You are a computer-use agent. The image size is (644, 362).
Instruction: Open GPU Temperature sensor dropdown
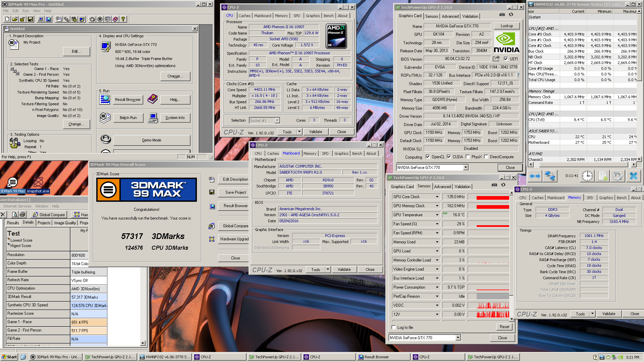point(437,215)
